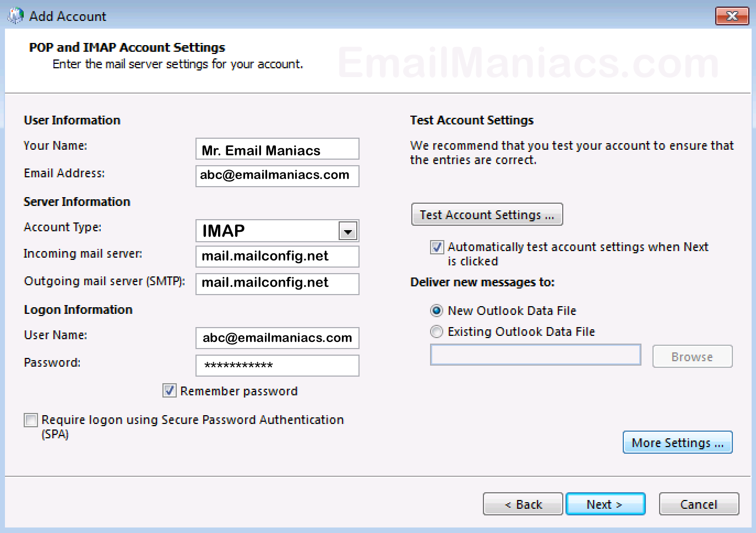This screenshot has width=756, height=533.
Task: Cancel the account setup
Action: click(699, 504)
